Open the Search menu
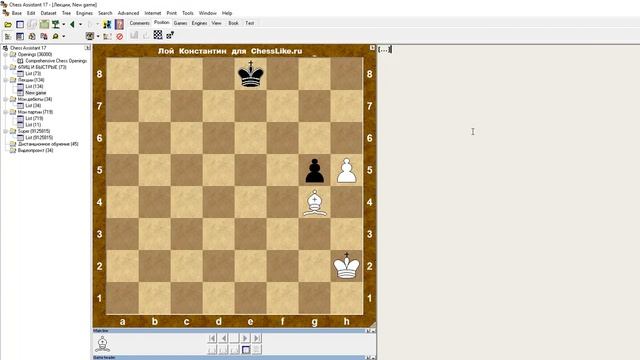This screenshot has width=640, height=360. (x=105, y=13)
